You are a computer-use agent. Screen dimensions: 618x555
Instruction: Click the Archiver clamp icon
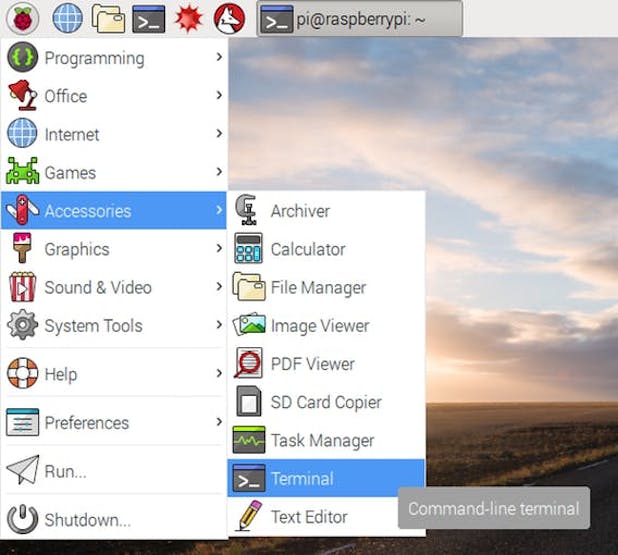tap(247, 210)
